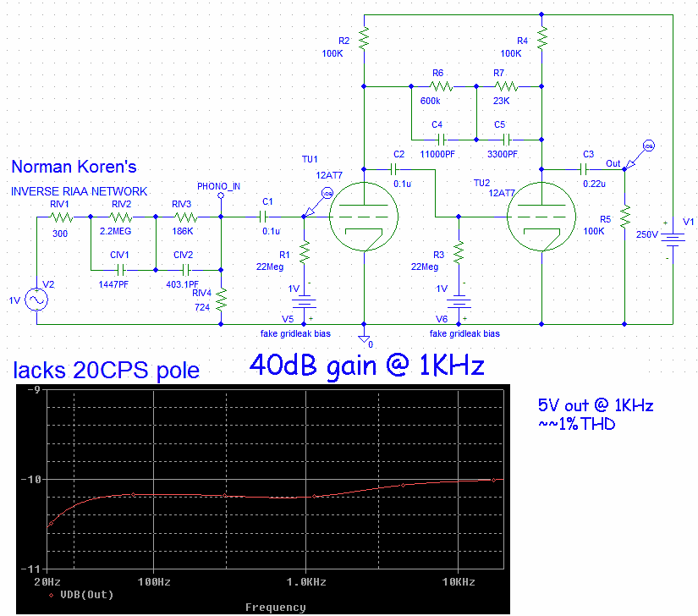Image resolution: width=698 pixels, height=616 pixels.
Task: Click the 100Hz frequency axis label
Action: (x=154, y=581)
